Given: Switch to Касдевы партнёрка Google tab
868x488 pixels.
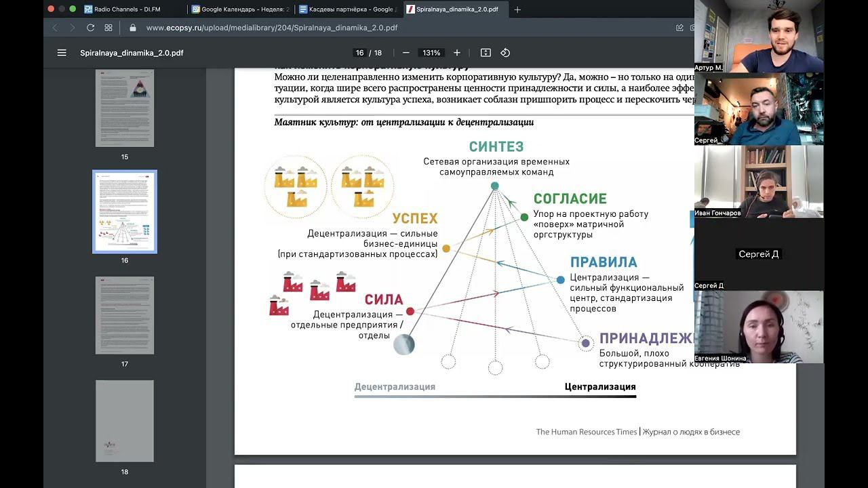Looking at the screenshot, I should tap(349, 9).
